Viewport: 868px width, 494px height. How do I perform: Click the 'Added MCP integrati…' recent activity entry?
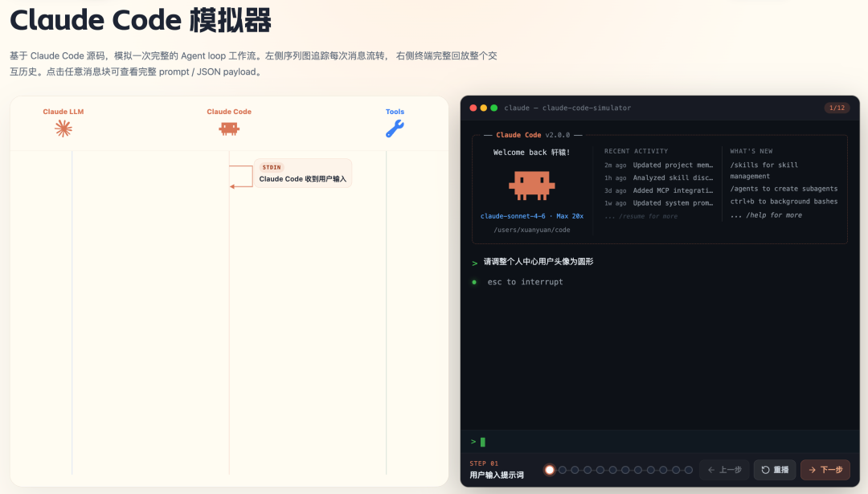click(673, 190)
